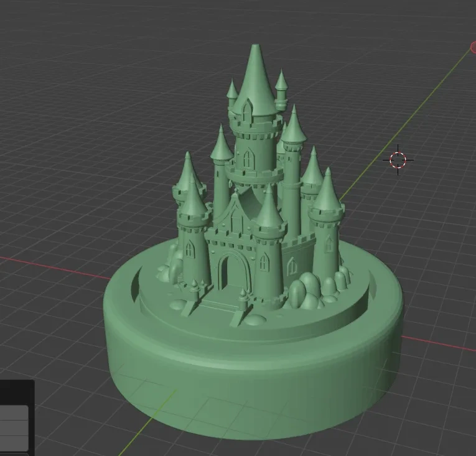Select the green castle model
The image size is (476, 456).
(x=254, y=243)
